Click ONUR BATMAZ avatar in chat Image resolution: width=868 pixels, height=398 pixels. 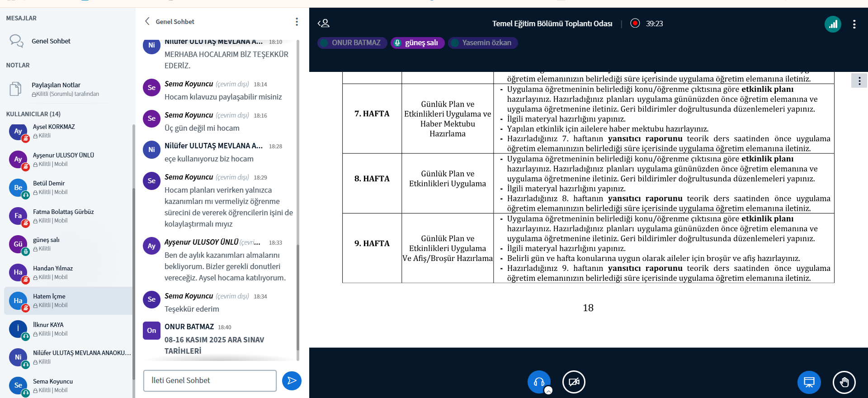coord(151,331)
